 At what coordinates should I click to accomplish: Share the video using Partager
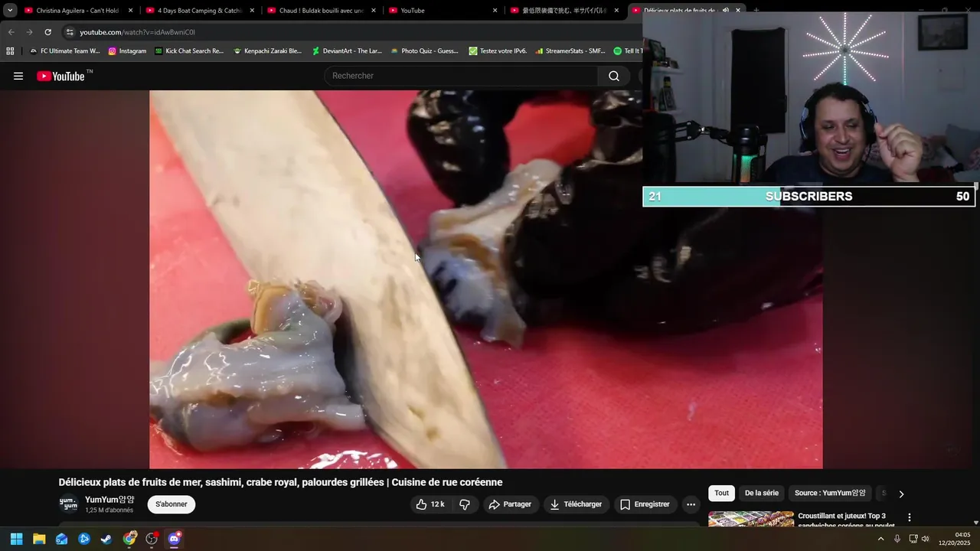(510, 504)
